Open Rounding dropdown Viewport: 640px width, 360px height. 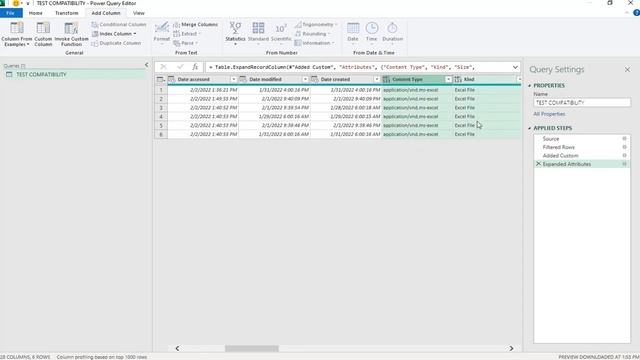point(312,34)
